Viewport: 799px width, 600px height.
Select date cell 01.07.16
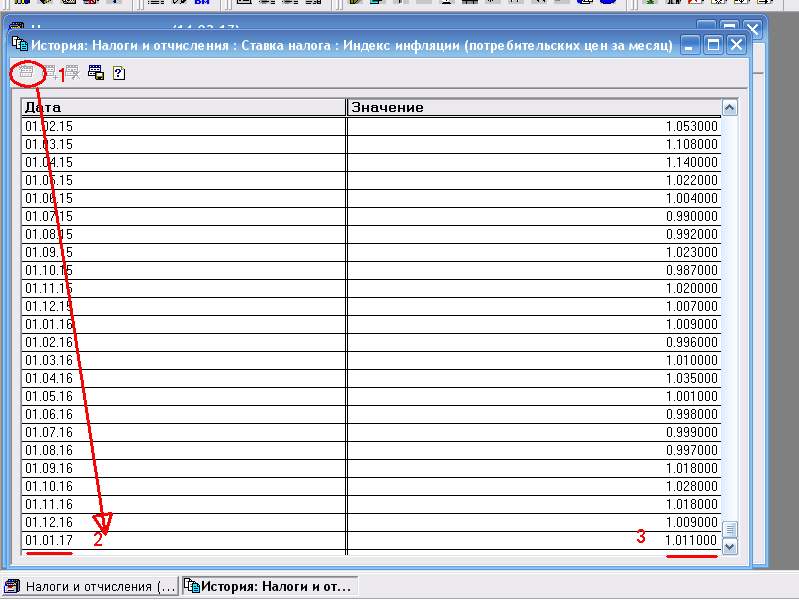click(183, 432)
